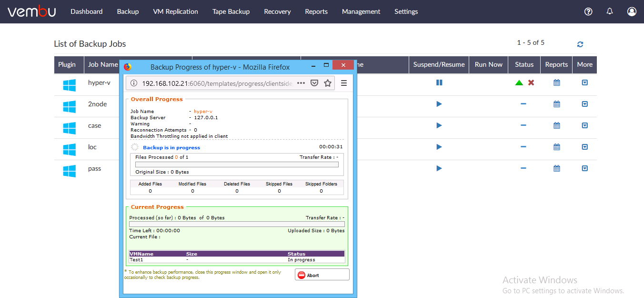Click the Pocket save icon
Viewport: 644px width, 298px height.
click(x=314, y=83)
